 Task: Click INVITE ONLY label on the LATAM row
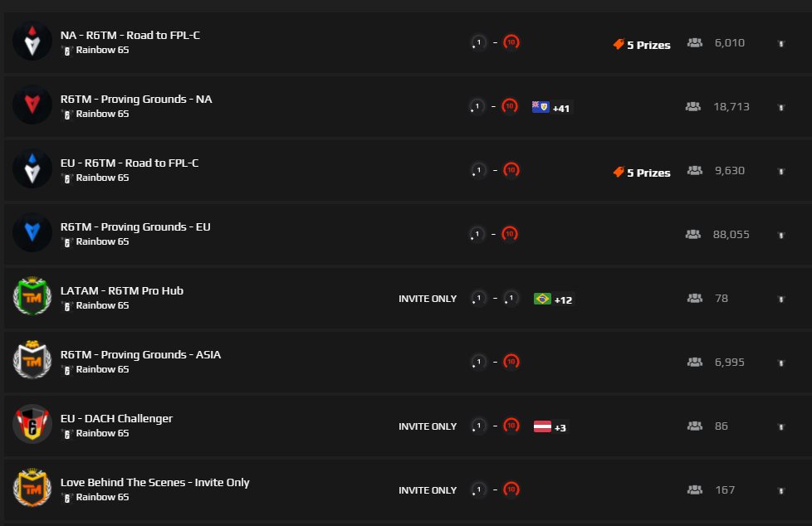428,299
